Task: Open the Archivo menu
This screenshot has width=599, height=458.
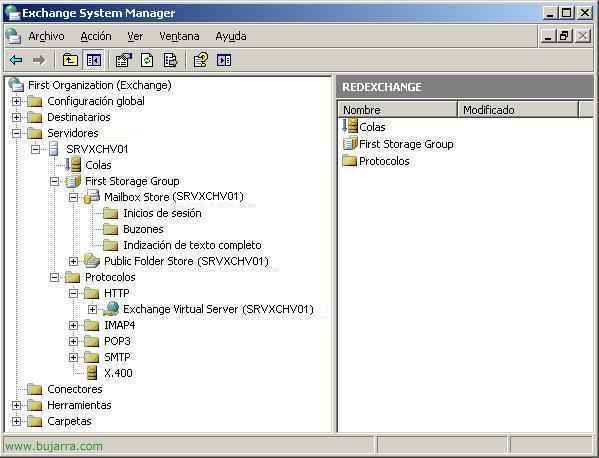Action: 46,36
